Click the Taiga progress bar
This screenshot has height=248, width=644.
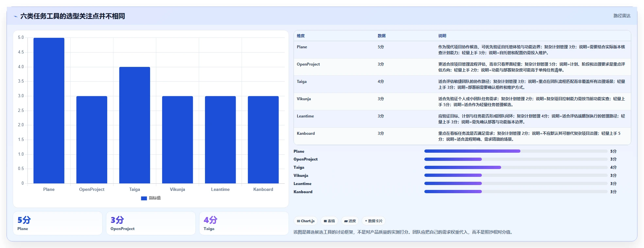tap(516, 167)
